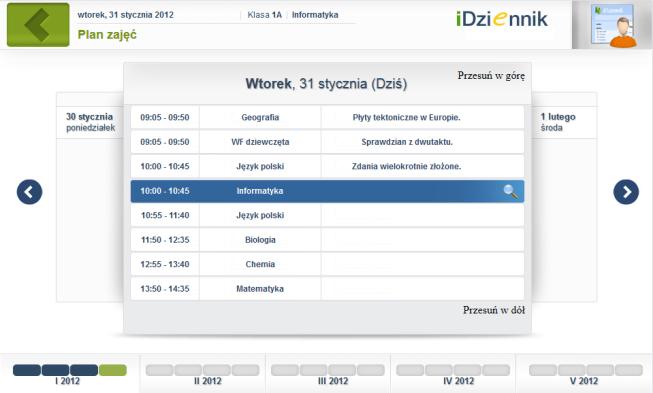Select the highlighted Informatyka 10:00 lesson row
Screen dimensions: 653x393
[x=327, y=191]
